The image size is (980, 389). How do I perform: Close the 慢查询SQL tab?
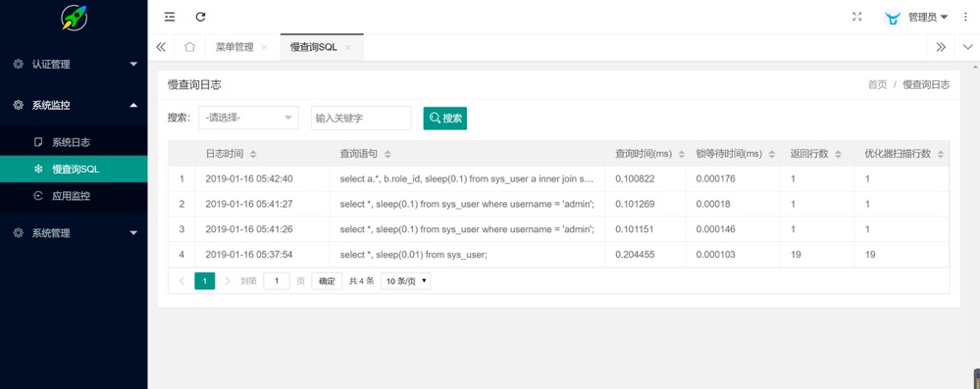(x=347, y=47)
